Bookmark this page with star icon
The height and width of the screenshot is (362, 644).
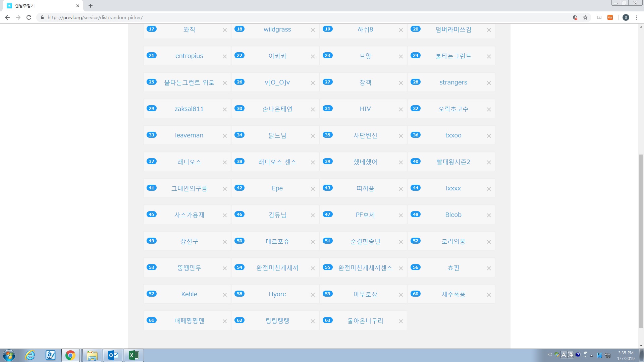point(585,17)
